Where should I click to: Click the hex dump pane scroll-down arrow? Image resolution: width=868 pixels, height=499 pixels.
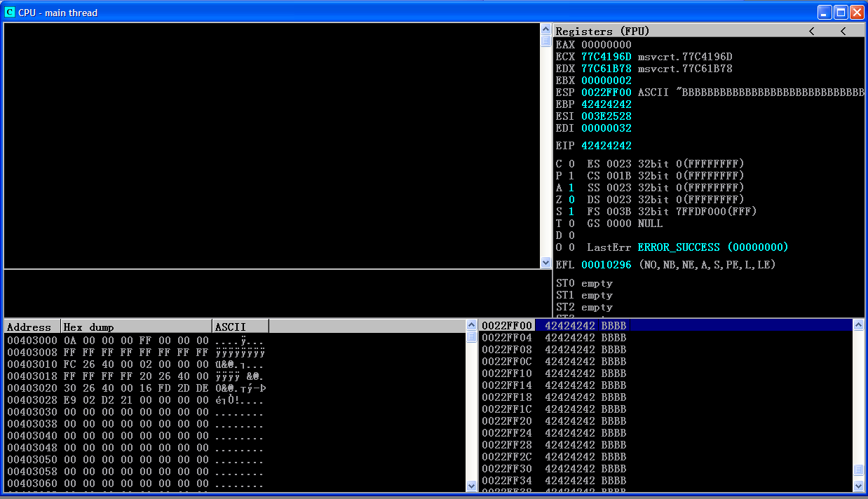(472, 485)
